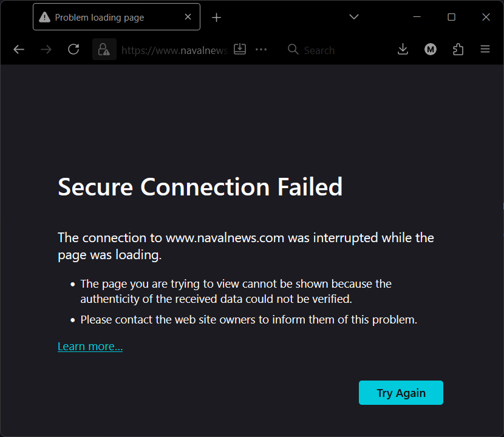
Task: Click the forward navigation arrow
Action: click(46, 50)
